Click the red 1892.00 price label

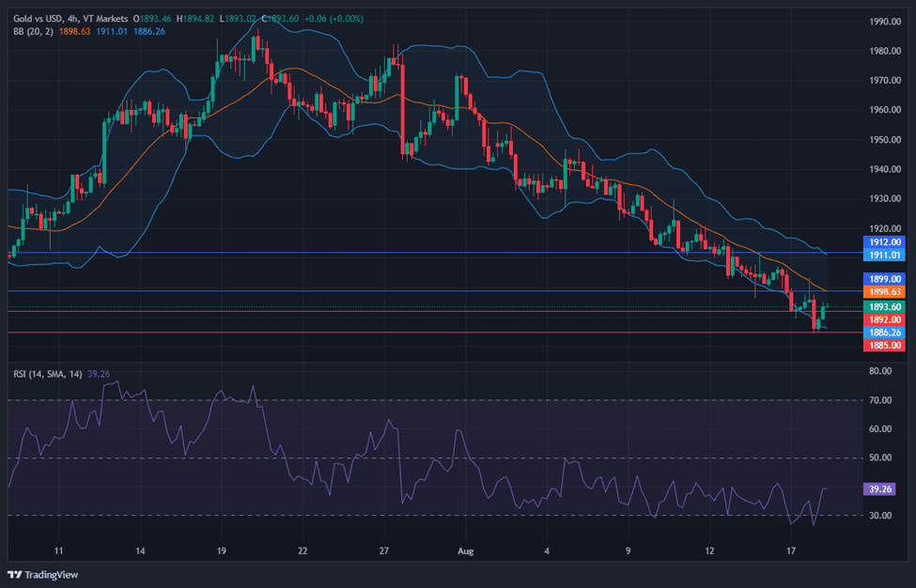[x=883, y=319]
